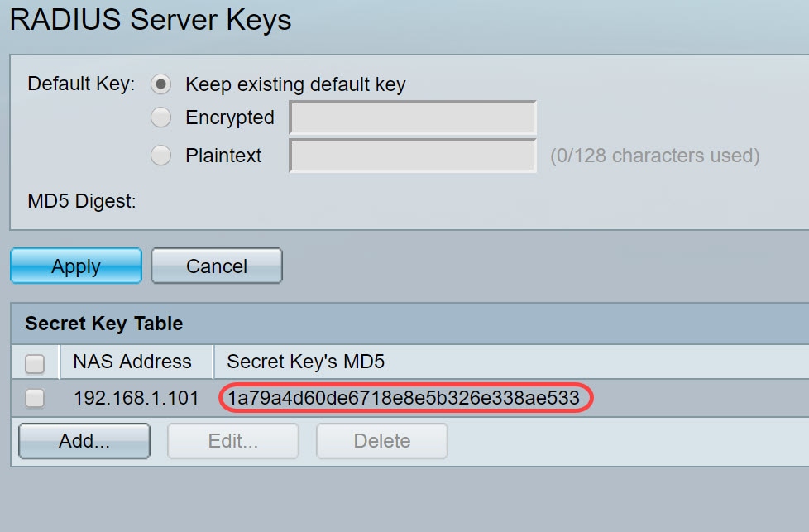The width and height of the screenshot is (809, 532).
Task: Focus the Plaintext key input box
Action: point(412,156)
